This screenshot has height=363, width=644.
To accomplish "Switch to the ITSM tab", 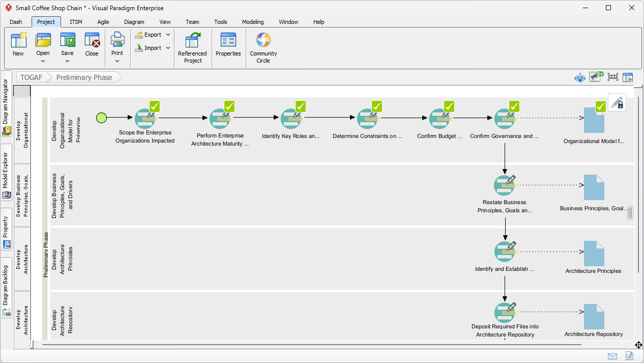I will (x=75, y=22).
